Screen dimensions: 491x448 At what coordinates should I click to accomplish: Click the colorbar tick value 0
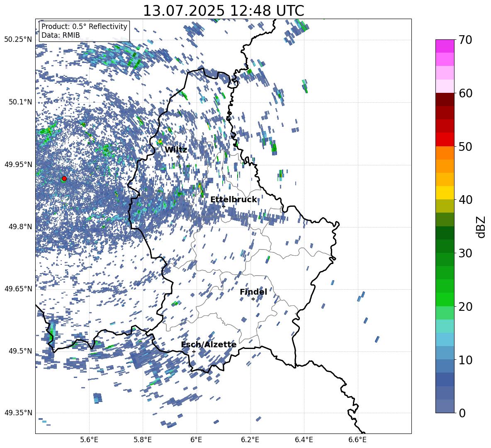click(x=462, y=413)
